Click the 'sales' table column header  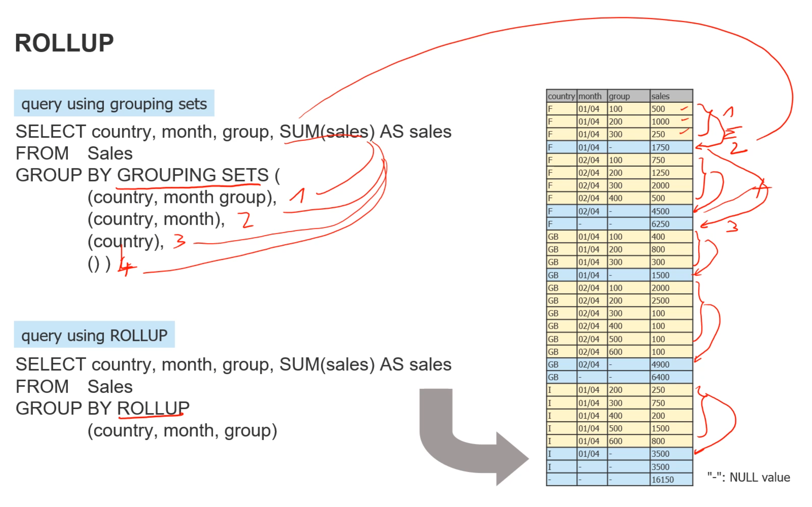(x=660, y=96)
